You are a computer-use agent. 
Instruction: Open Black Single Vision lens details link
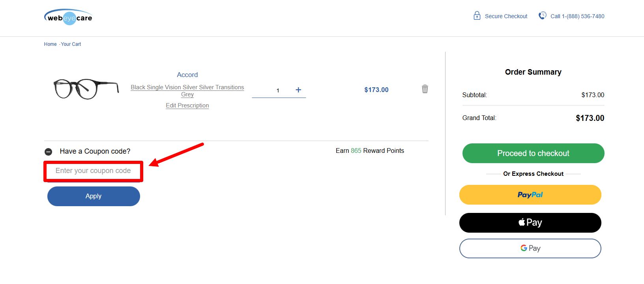coord(187,87)
